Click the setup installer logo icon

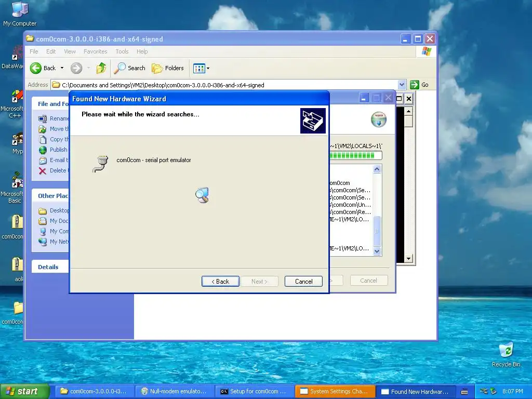tap(379, 119)
